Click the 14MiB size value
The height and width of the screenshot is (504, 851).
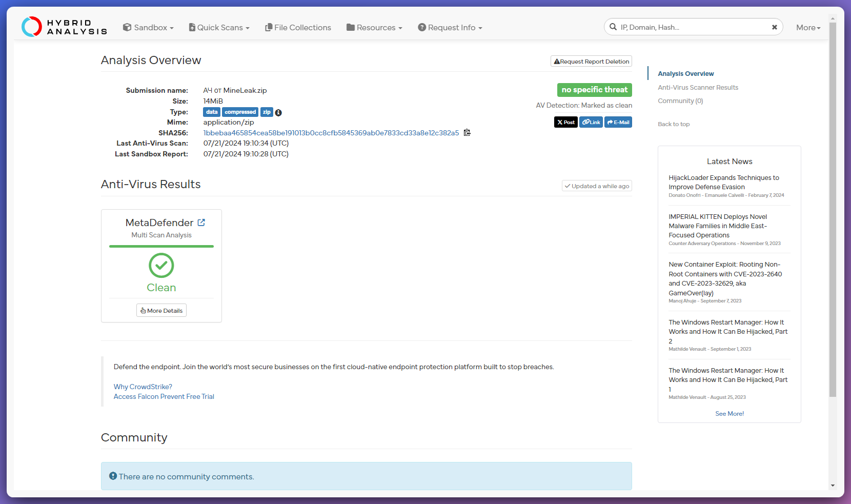213,102
